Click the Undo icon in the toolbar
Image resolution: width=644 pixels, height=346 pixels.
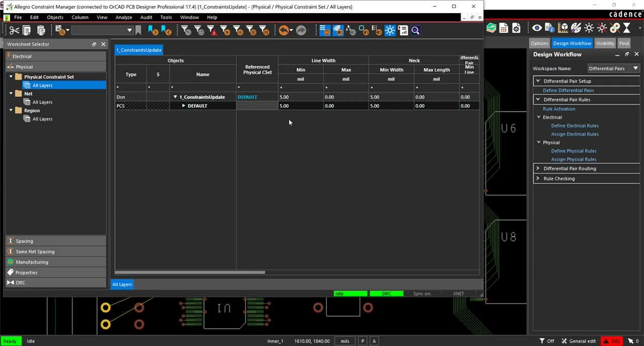point(283,30)
